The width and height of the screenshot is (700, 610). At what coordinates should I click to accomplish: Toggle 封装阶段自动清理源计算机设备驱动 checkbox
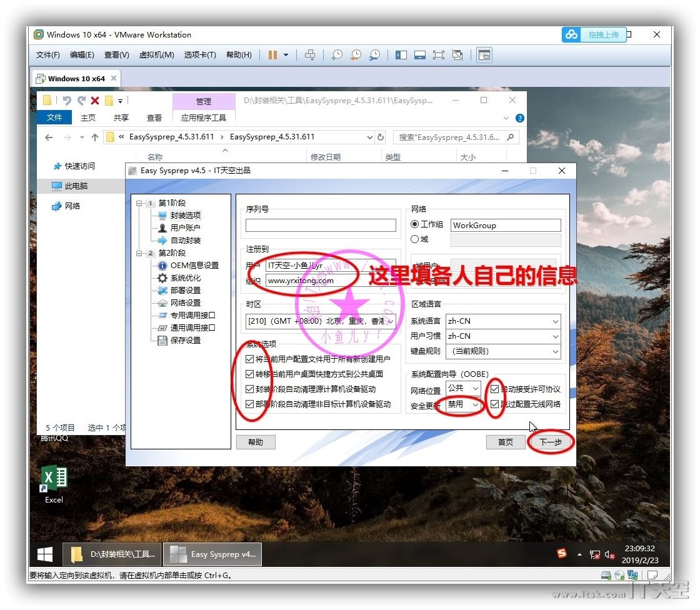[x=249, y=389]
